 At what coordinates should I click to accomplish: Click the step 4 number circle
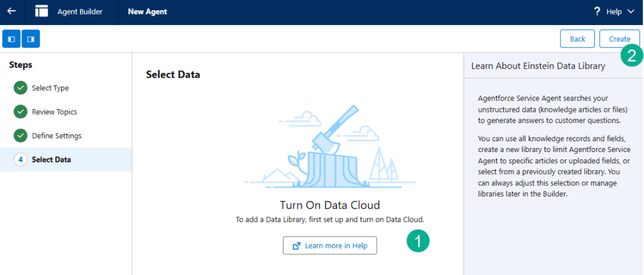tap(21, 159)
